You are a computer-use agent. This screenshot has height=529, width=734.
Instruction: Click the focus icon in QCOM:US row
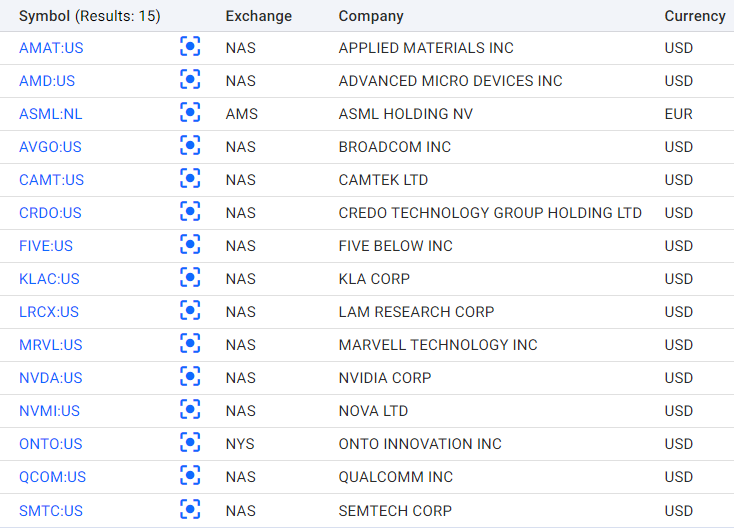pos(190,476)
